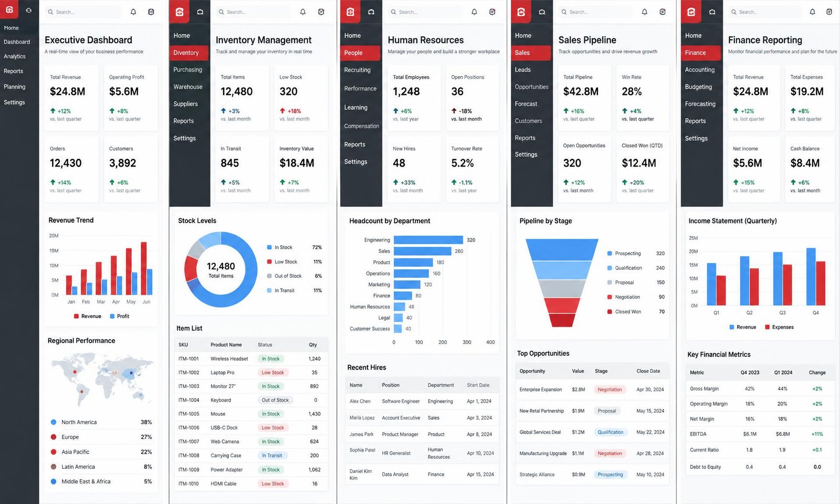Open user avatar in Inventory Management header
Viewport: 840px width, 504px height.
321,12
